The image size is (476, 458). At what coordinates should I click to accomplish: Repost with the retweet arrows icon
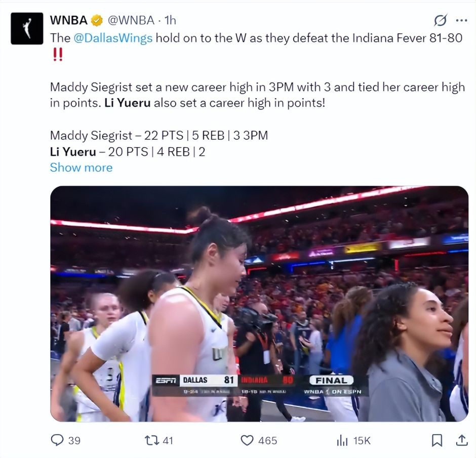tap(152, 440)
